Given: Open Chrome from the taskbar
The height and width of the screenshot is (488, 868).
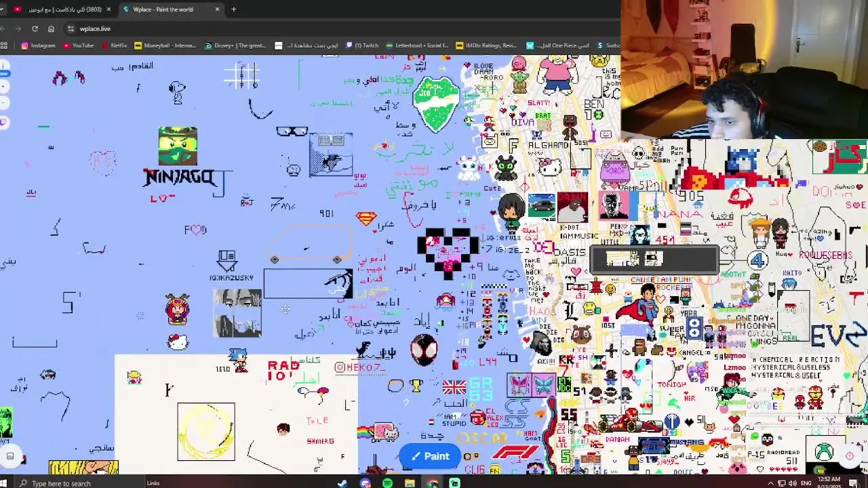Looking at the screenshot, I should [x=433, y=483].
